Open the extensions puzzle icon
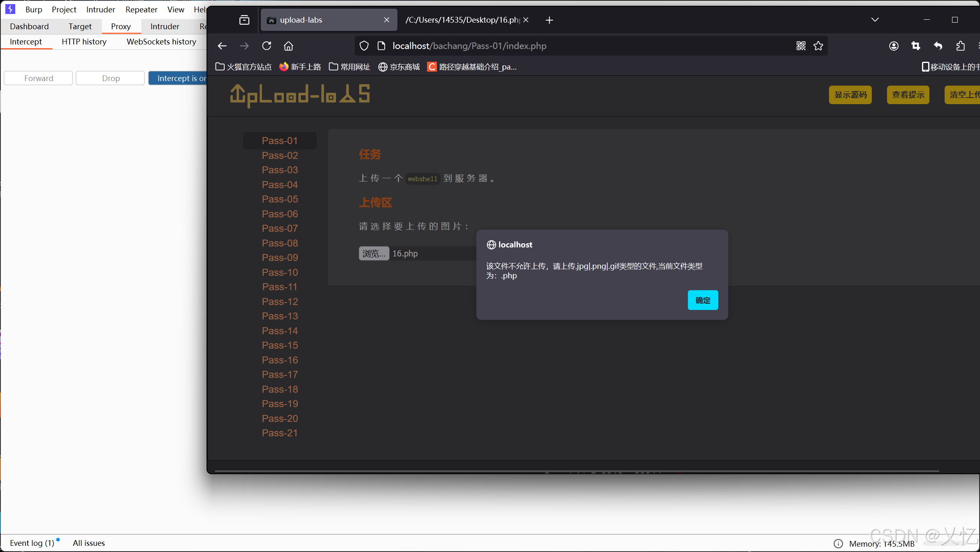The height and width of the screenshot is (552, 980). coord(960,46)
